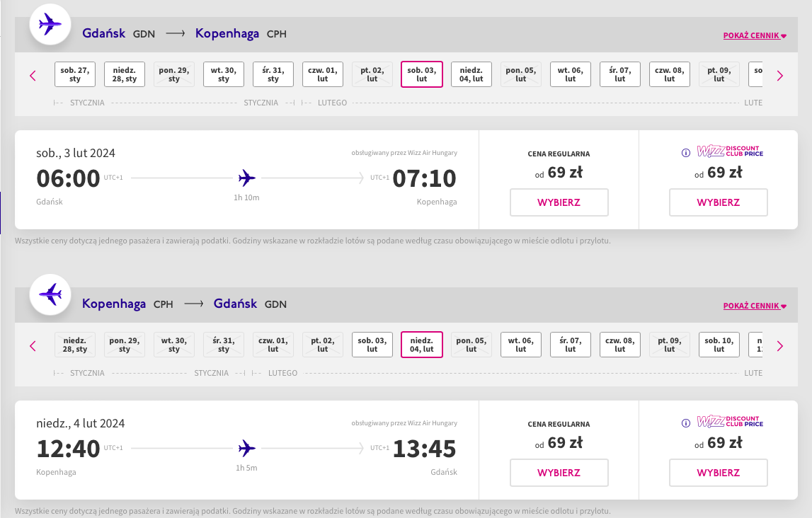812x518 pixels.
Task: Select outbound date śr. 07, lut
Action: [x=620, y=74]
